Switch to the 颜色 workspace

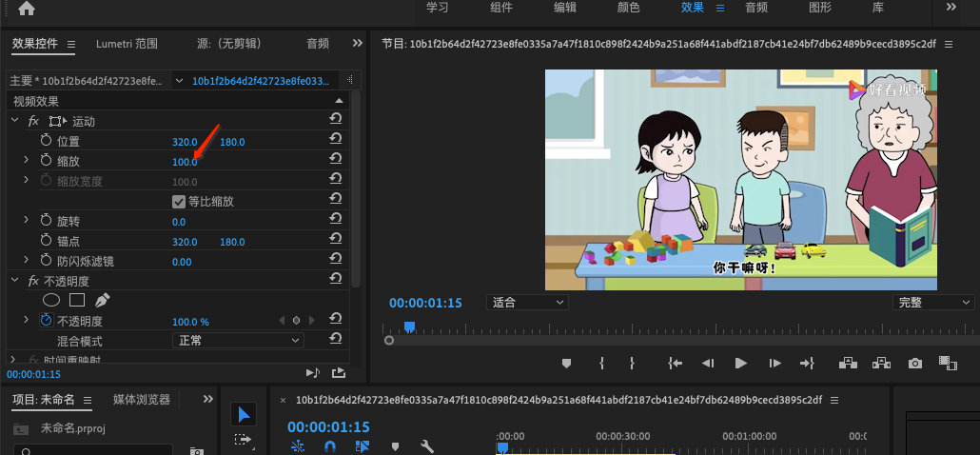click(628, 8)
